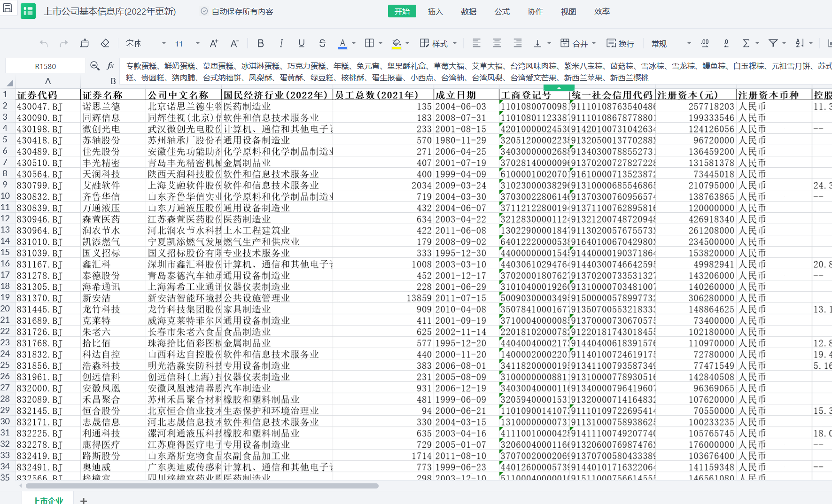The height and width of the screenshot is (504, 832).
Task: Click the R1580 name box
Action: click(46, 66)
